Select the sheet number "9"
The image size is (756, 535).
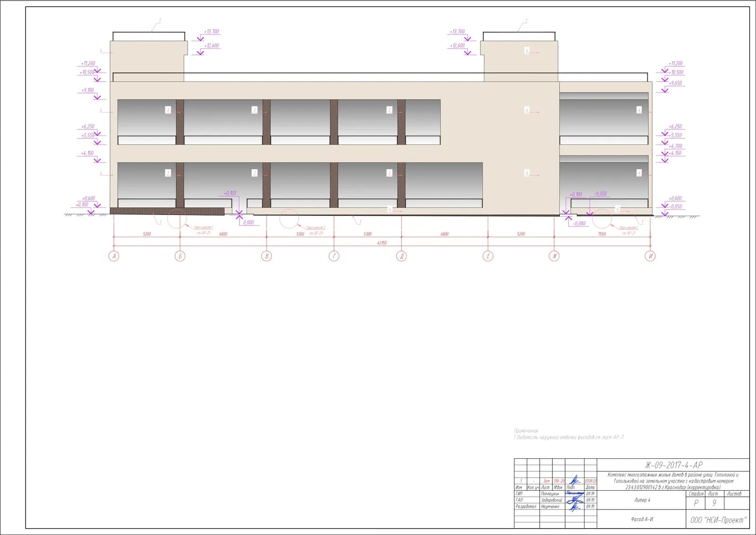coord(714,503)
